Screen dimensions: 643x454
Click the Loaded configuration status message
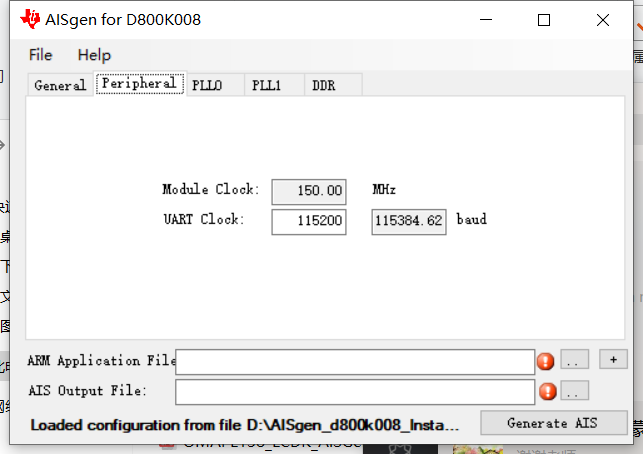pyautogui.click(x=244, y=425)
